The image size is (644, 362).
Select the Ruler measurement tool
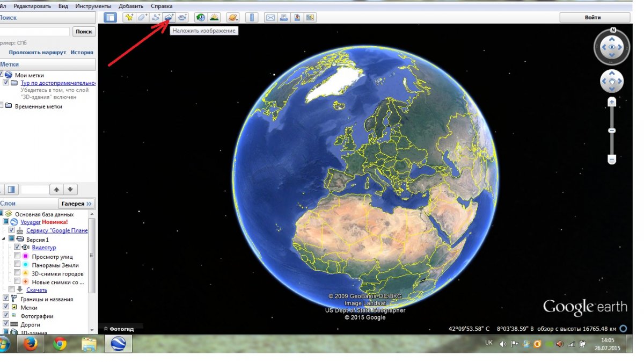coord(252,18)
